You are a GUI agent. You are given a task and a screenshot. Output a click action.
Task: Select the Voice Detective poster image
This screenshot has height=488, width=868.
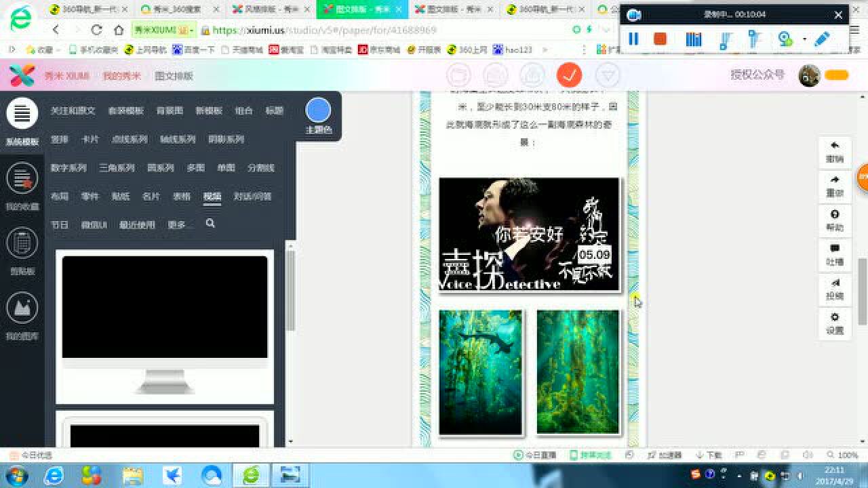tap(530, 235)
